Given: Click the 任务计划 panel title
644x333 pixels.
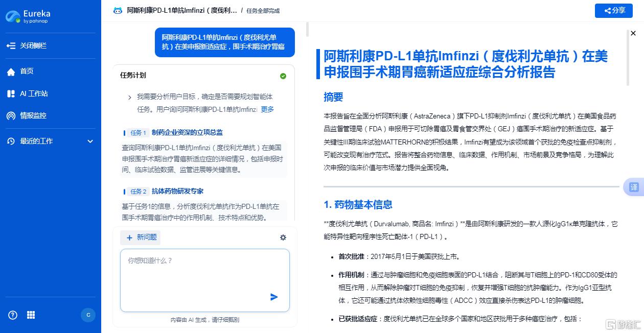Looking at the screenshot, I should [133, 76].
